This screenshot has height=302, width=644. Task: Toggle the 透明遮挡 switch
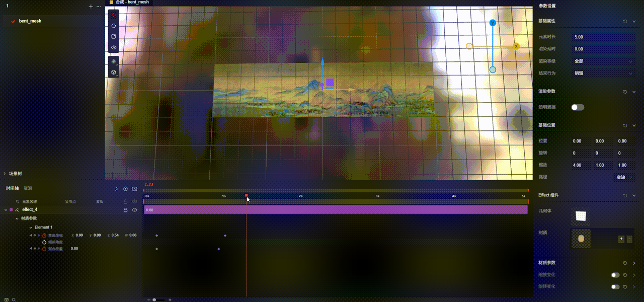pos(578,107)
